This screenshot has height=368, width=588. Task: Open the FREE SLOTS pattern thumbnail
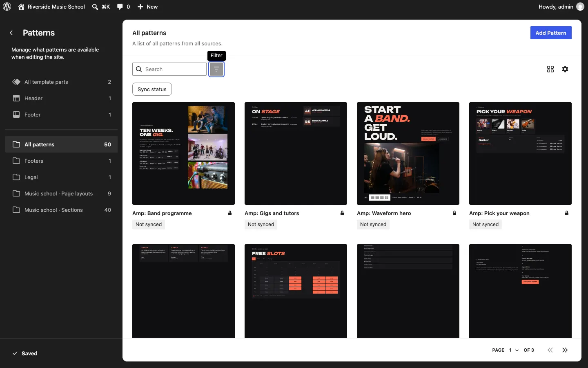(x=296, y=291)
